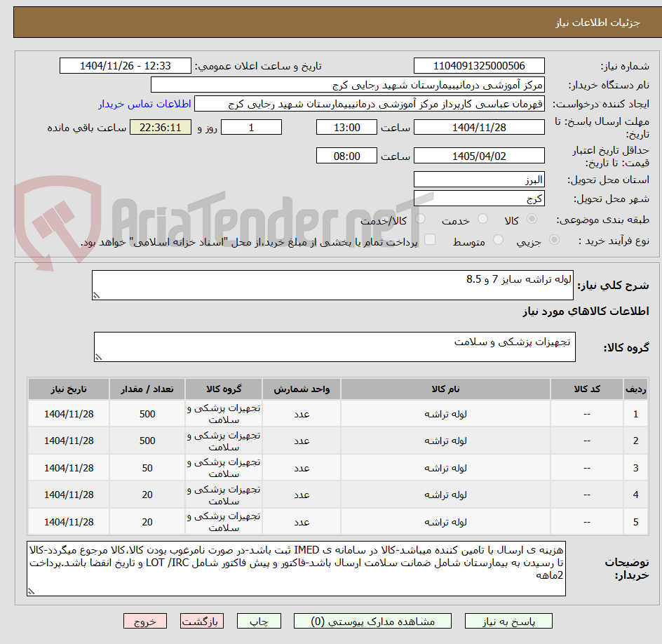Image resolution: width=662 pixels, height=644 pixels.
Task: Click the announcement date field 1404/11/26 - 12:33
Action: point(126,66)
